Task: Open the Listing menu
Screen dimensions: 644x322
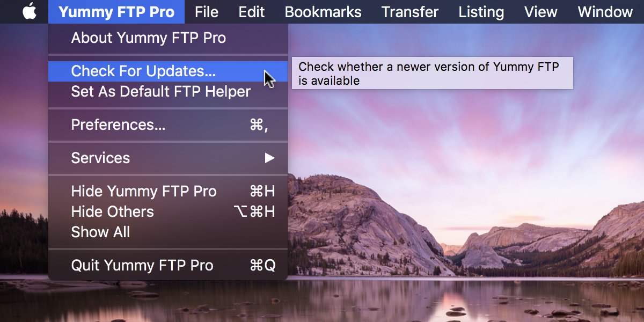Action: coord(481,12)
